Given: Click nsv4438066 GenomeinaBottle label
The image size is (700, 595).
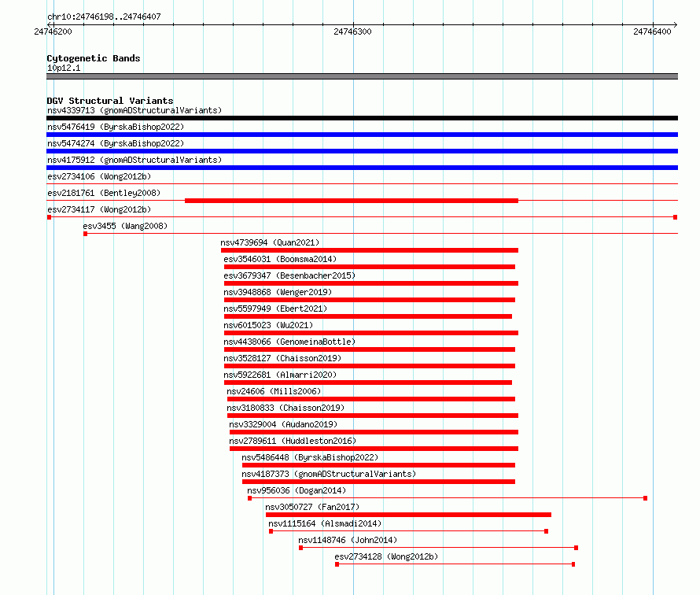Looking at the screenshot, I should point(289,342).
